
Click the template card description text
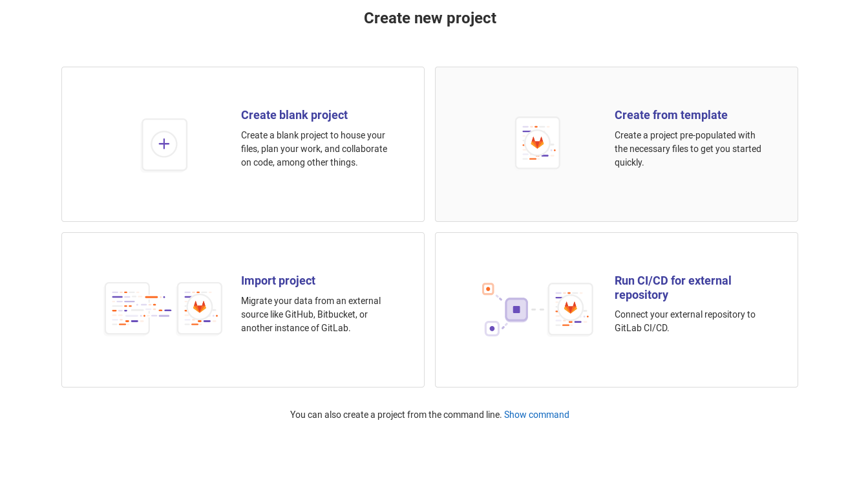tap(688, 149)
